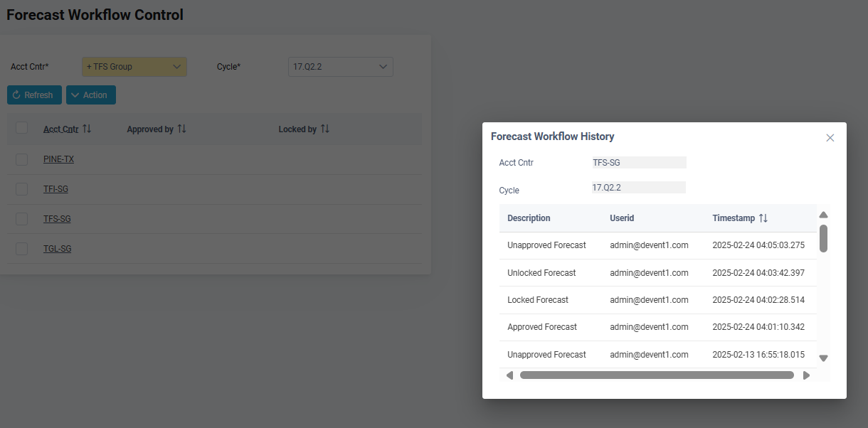The width and height of the screenshot is (868, 428).
Task: Click the Userid column header
Action: (x=622, y=218)
